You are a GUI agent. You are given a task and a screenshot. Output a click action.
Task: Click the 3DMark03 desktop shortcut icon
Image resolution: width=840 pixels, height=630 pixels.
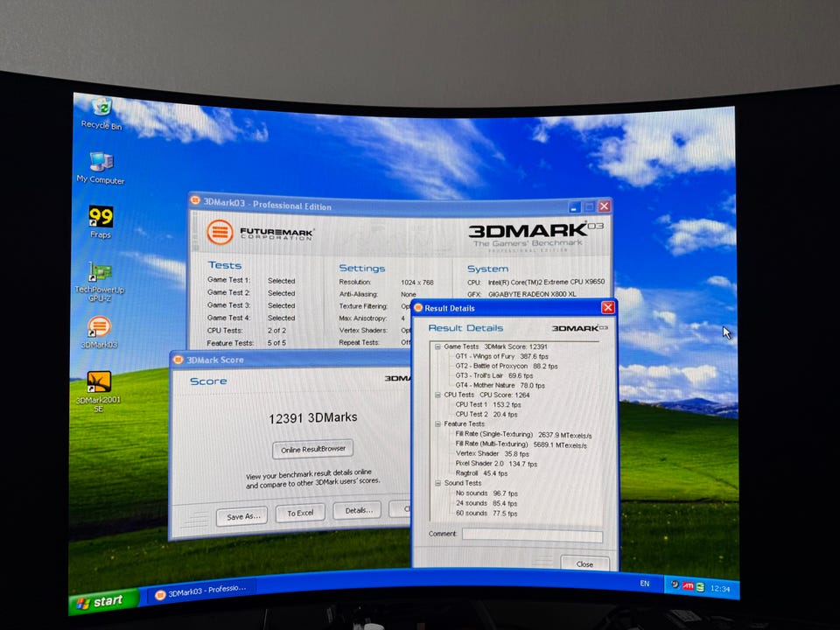(99, 332)
